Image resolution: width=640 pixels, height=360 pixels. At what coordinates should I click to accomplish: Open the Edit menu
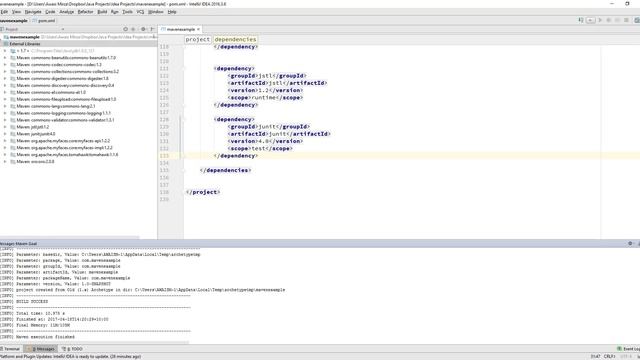tap(4, 12)
